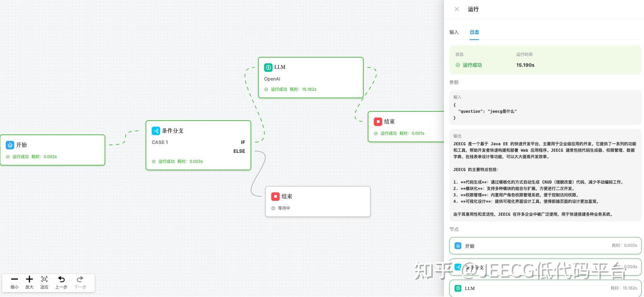Click the IF branch label
644x297 pixels.
[243, 142]
